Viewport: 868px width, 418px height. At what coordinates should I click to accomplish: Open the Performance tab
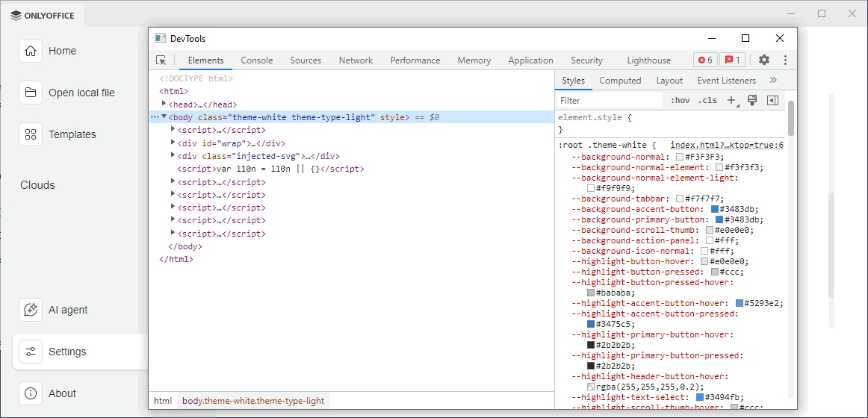coord(415,60)
